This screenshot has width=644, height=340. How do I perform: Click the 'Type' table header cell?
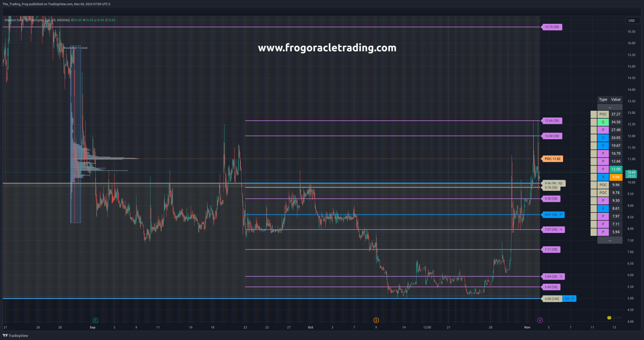coord(603,99)
